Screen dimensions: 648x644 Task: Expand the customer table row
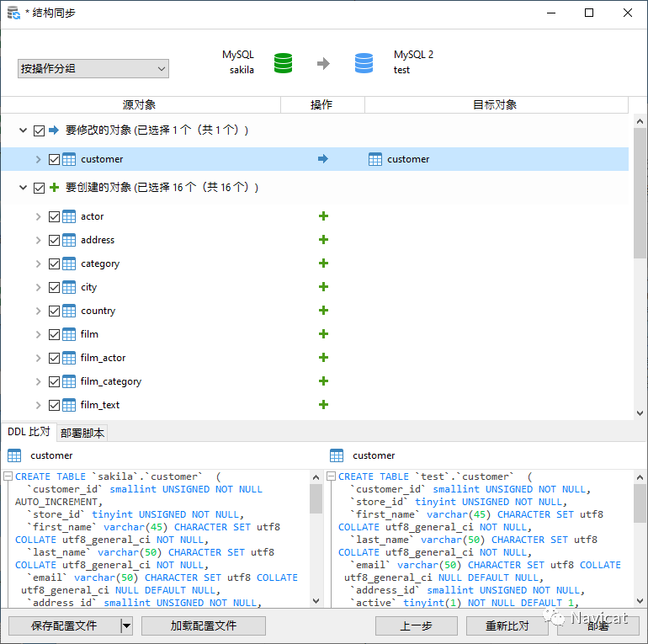click(x=38, y=160)
